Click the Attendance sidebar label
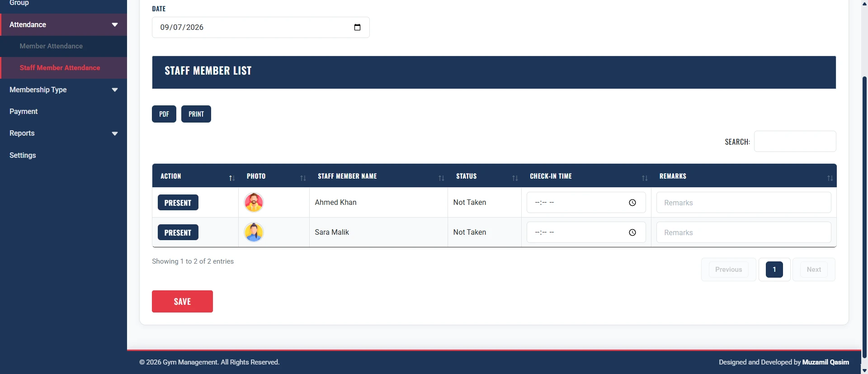 (28, 25)
